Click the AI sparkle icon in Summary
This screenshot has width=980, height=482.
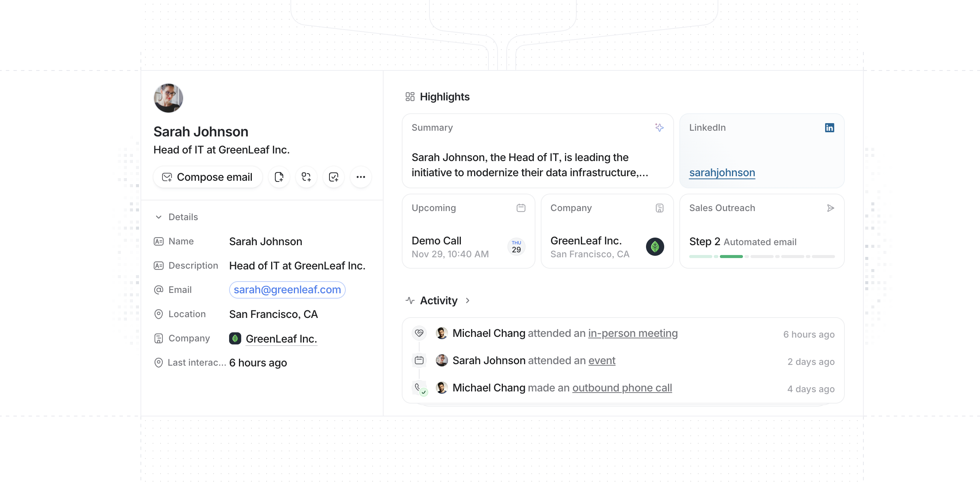pyautogui.click(x=659, y=128)
